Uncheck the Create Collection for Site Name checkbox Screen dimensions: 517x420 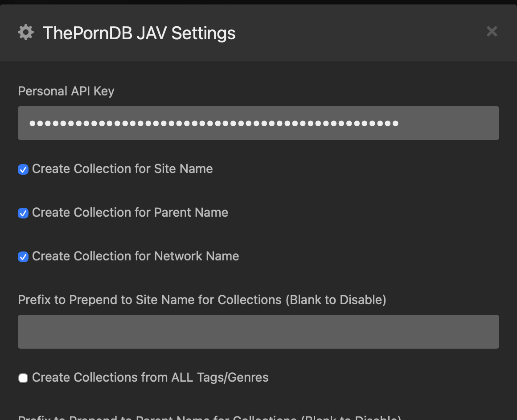(x=23, y=169)
